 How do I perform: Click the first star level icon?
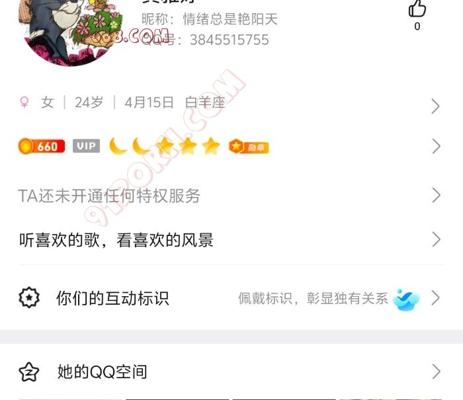coord(166,146)
